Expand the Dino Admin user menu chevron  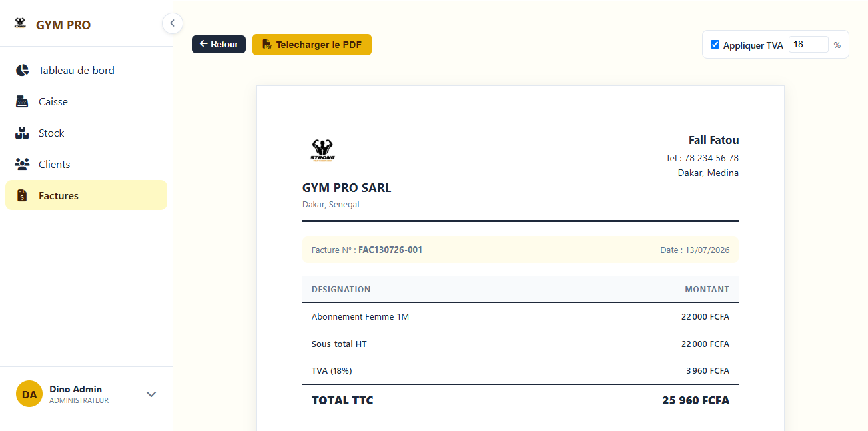tap(151, 394)
